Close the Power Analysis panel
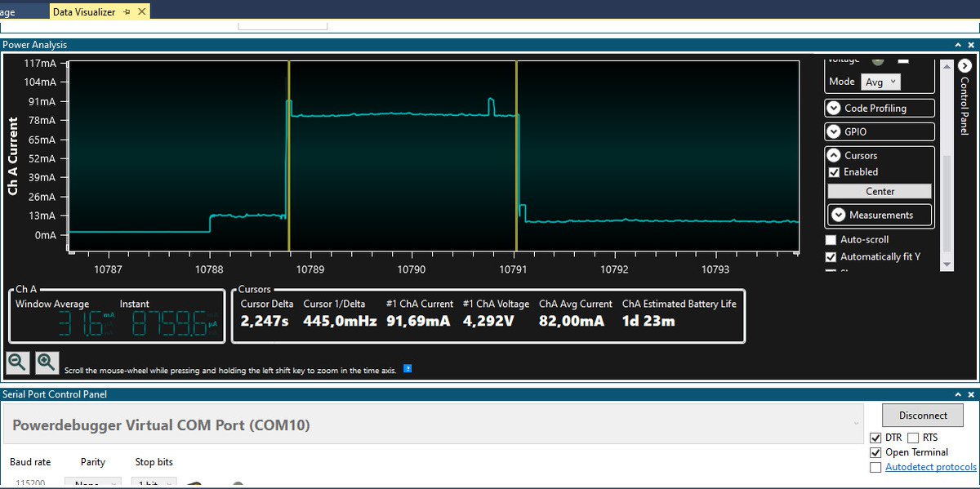Screen dimensions: 980x489 tap(971, 45)
